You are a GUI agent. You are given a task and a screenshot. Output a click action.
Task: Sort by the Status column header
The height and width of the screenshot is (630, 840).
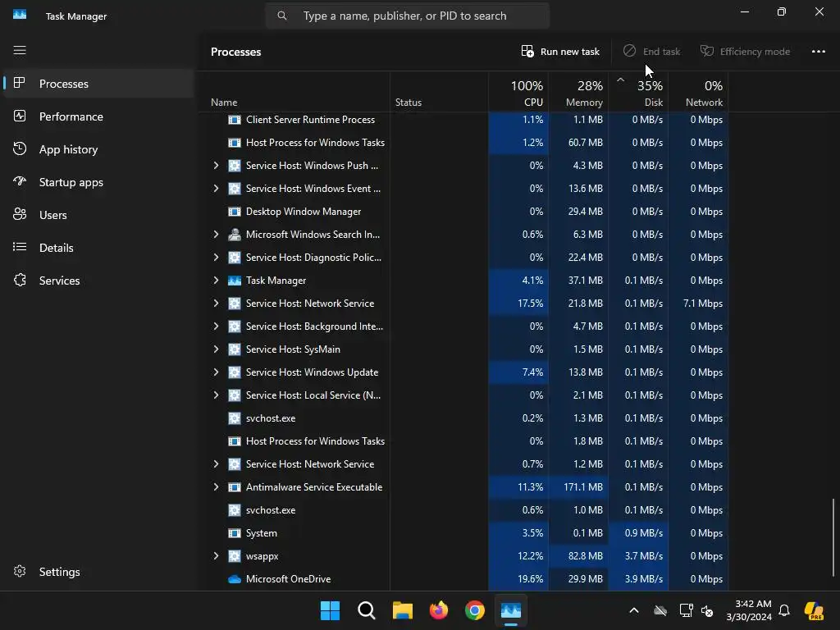click(x=439, y=93)
